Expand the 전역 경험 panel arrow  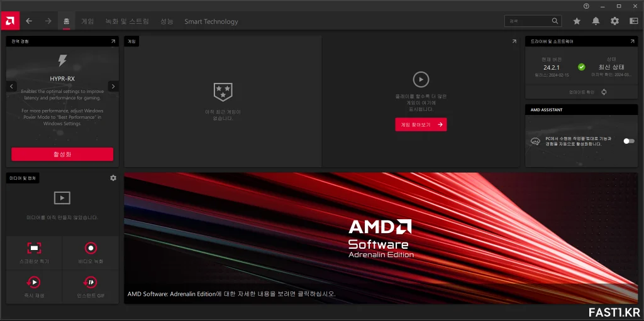113,41
